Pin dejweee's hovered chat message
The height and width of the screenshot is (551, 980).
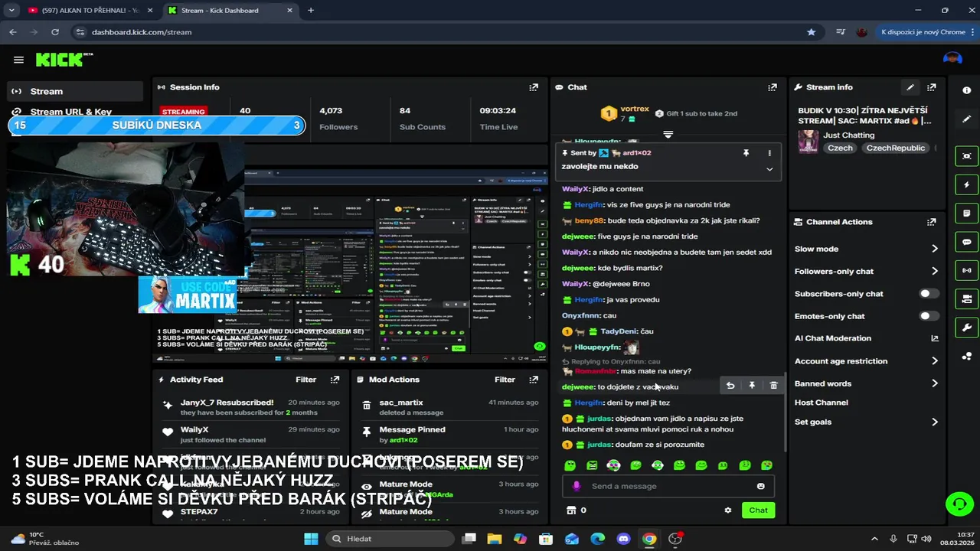(752, 386)
